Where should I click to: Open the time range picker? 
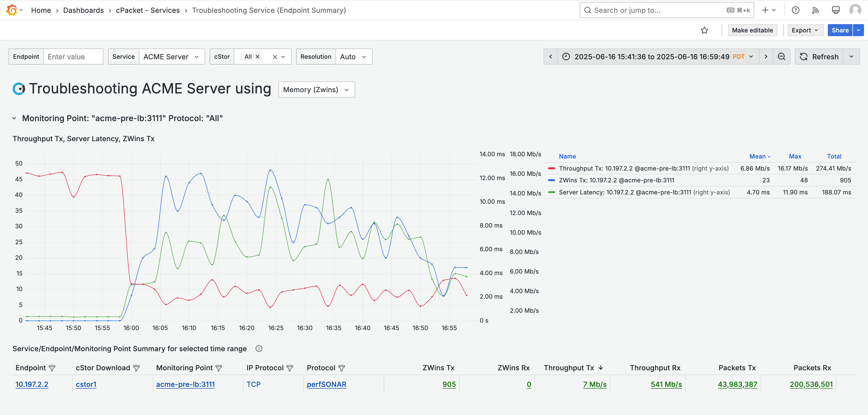658,57
